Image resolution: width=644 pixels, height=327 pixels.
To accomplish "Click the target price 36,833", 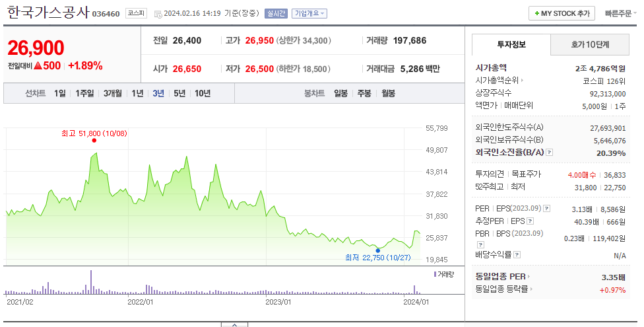I will (615, 175).
